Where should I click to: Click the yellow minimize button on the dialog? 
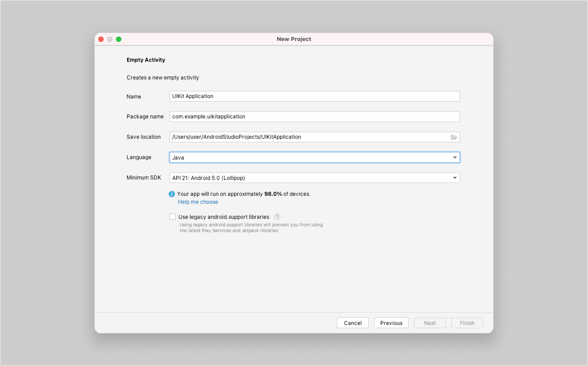(110, 39)
